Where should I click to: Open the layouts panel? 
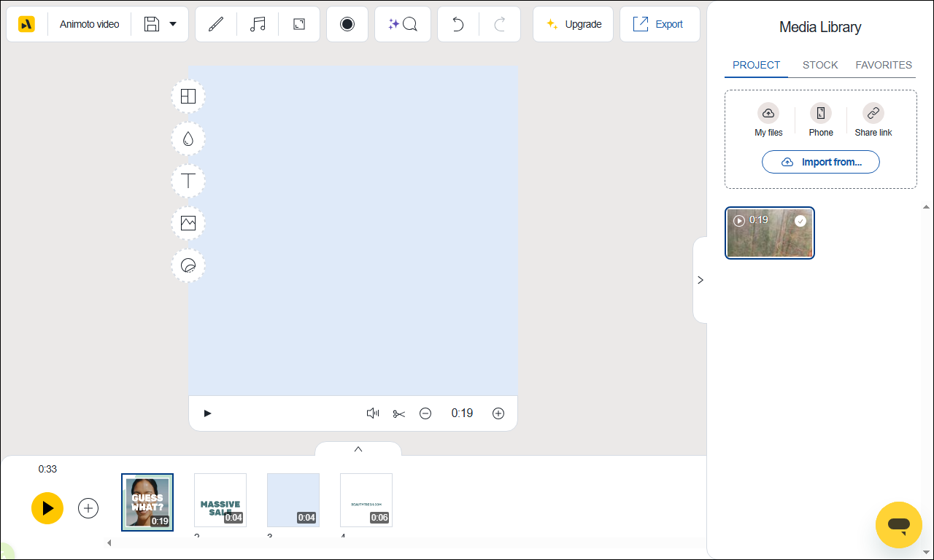point(188,96)
